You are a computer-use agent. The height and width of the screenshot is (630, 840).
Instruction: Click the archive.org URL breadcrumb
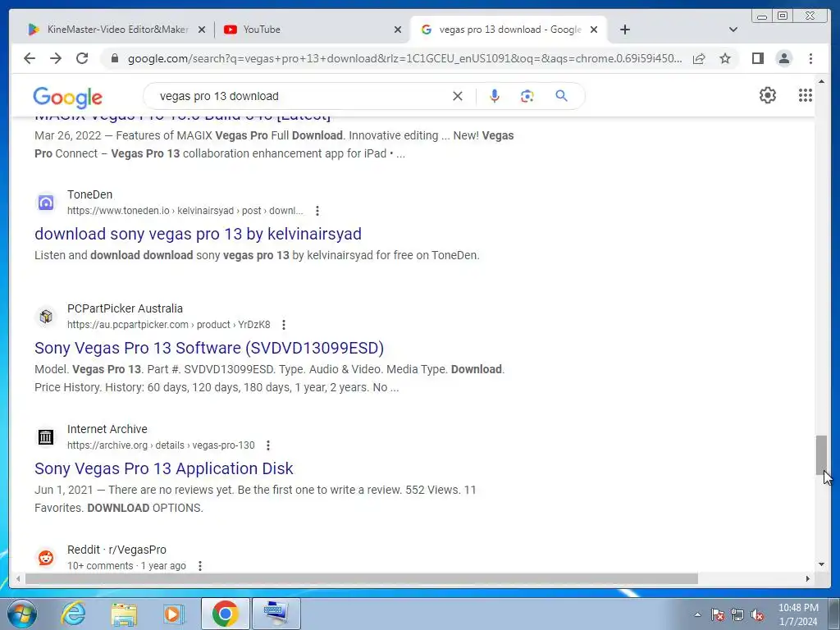click(x=161, y=445)
